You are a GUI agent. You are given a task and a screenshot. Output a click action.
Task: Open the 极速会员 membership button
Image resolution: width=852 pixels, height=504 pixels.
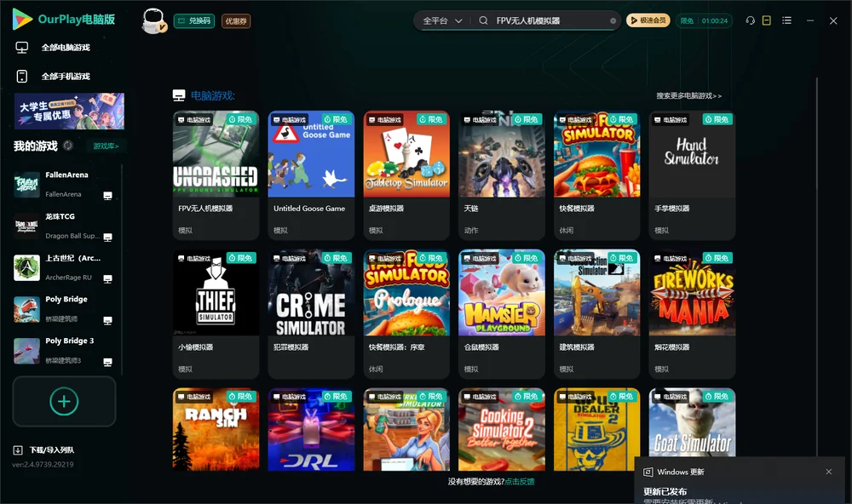click(648, 20)
